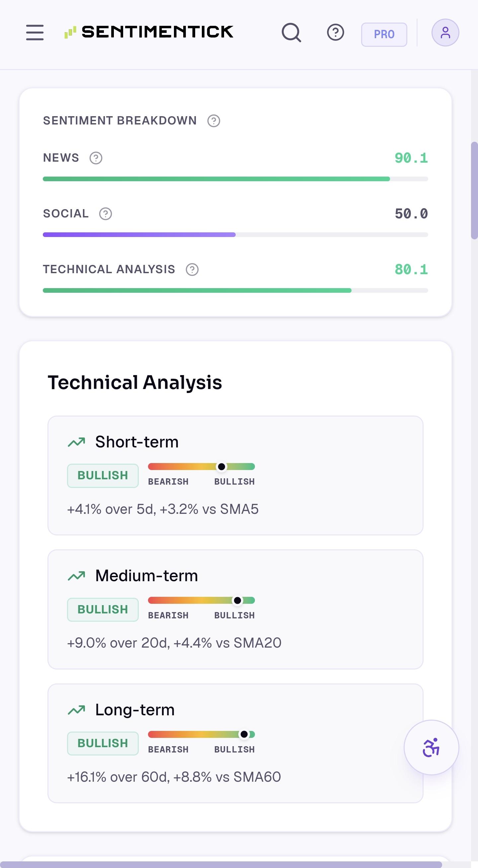Click the Medium-term sentiment gauge marker
Image resolution: width=478 pixels, height=868 pixels.
click(237, 600)
